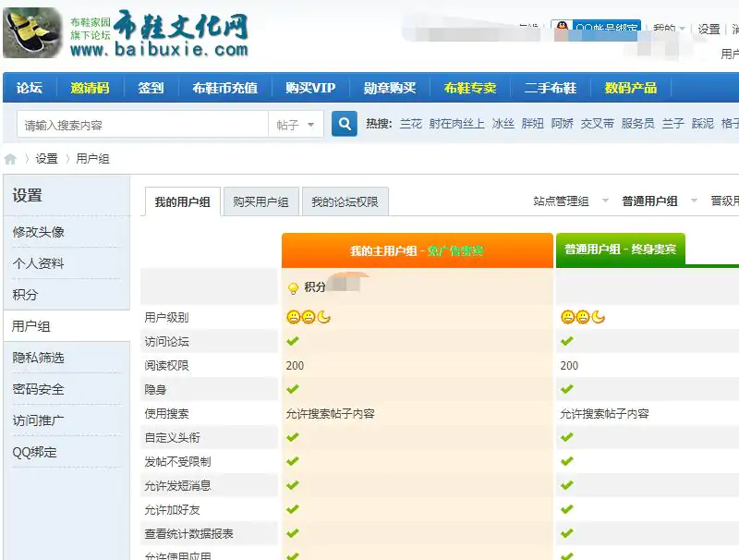Click 允许加好友 checkmark in green column
This screenshot has height=560, width=739.
pos(567,509)
